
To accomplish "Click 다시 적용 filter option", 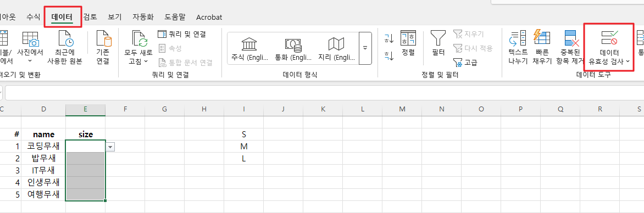I will [x=473, y=48].
